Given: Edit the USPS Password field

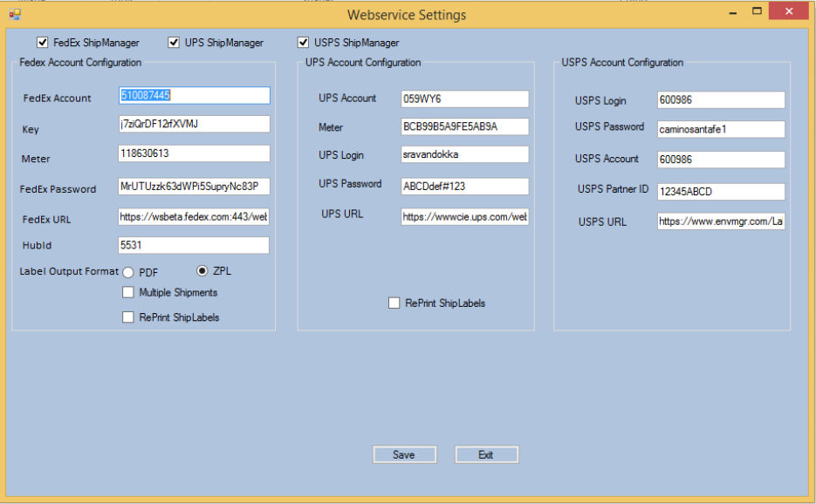Looking at the screenshot, I should coord(721,130).
